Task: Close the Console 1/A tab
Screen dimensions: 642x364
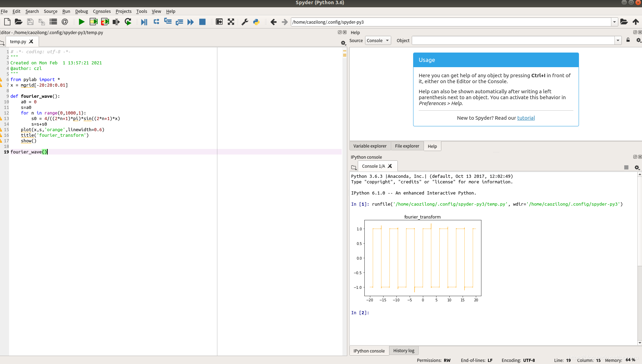Action: [390, 166]
